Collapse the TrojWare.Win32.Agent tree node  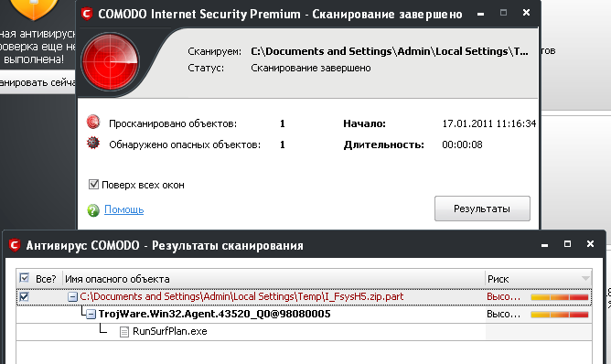tap(91, 314)
